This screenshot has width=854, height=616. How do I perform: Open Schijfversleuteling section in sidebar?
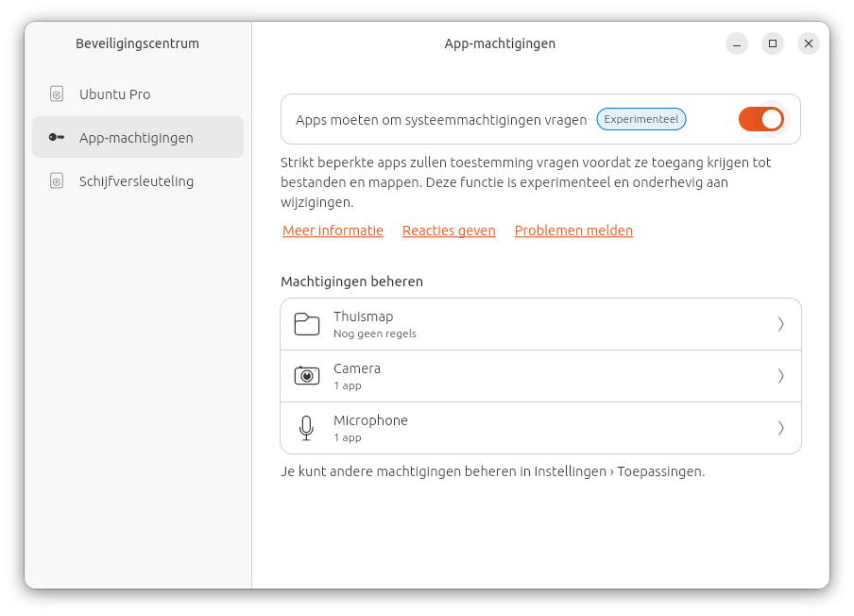tap(136, 180)
